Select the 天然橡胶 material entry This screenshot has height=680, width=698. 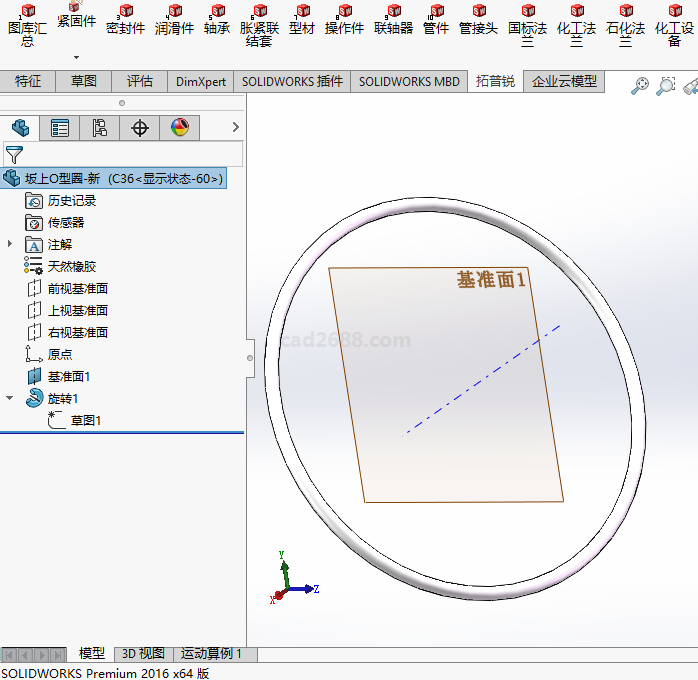pos(71,266)
